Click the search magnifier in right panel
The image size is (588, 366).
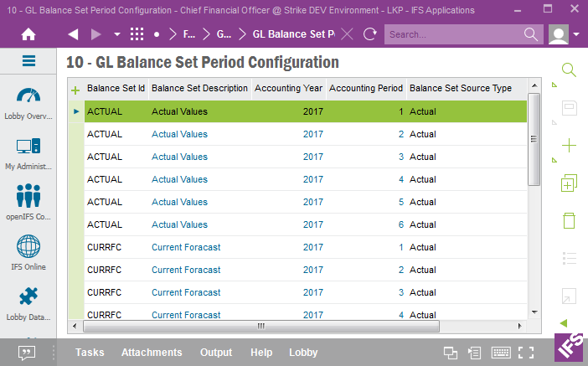(569, 70)
